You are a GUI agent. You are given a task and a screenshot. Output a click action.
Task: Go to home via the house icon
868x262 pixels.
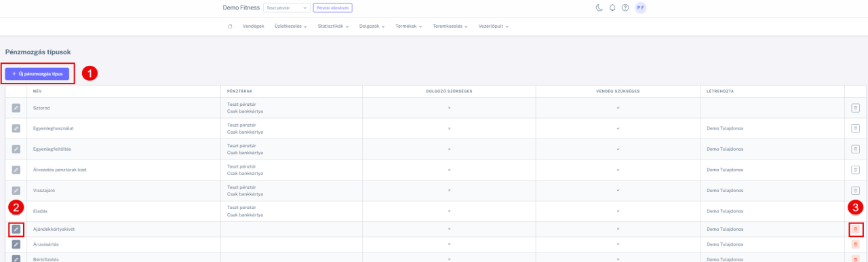[230, 26]
